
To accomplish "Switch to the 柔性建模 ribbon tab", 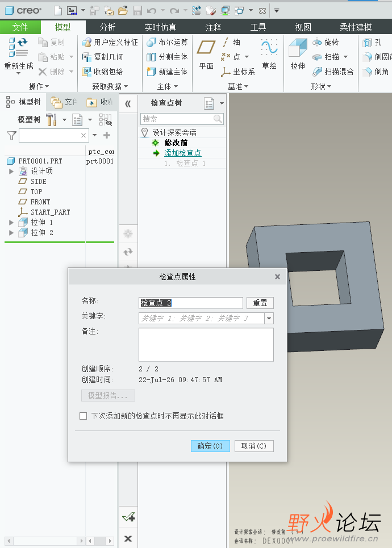I will (x=356, y=27).
